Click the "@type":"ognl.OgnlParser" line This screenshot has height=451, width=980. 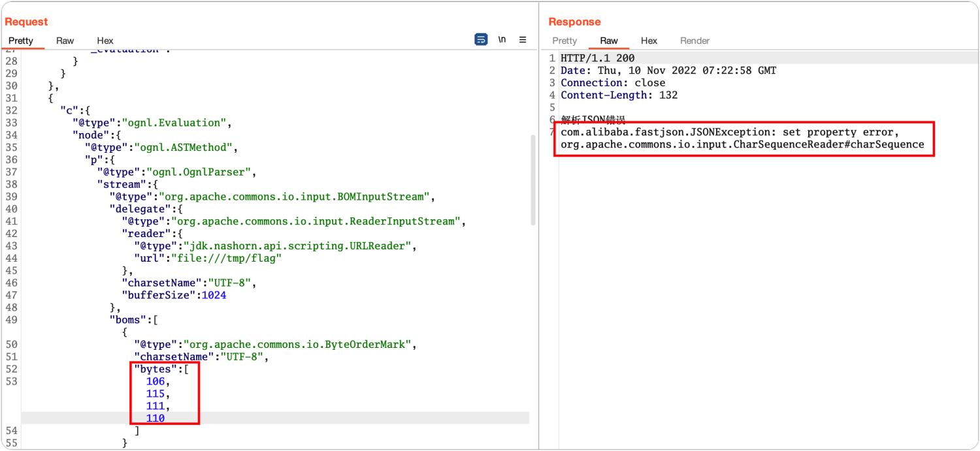176,172
